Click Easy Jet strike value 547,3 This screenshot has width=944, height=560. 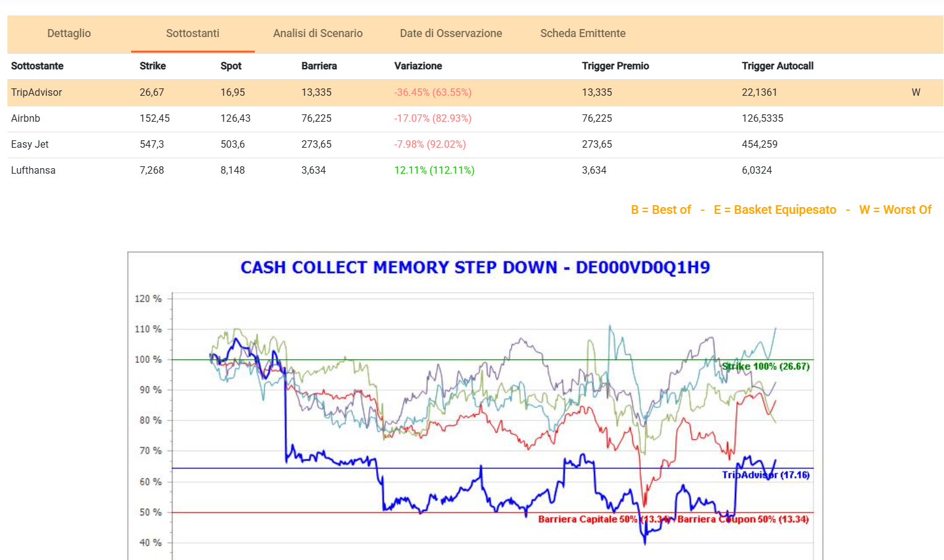pos(152,145)
